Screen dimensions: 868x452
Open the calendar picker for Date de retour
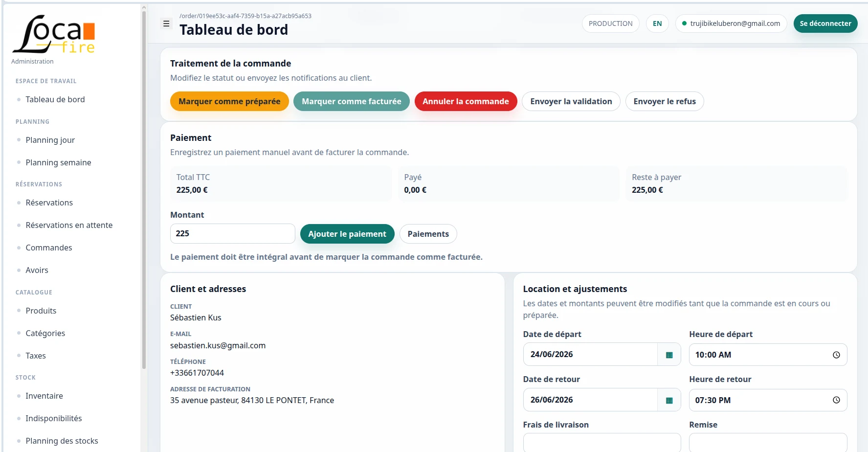(x=669, y=400)
